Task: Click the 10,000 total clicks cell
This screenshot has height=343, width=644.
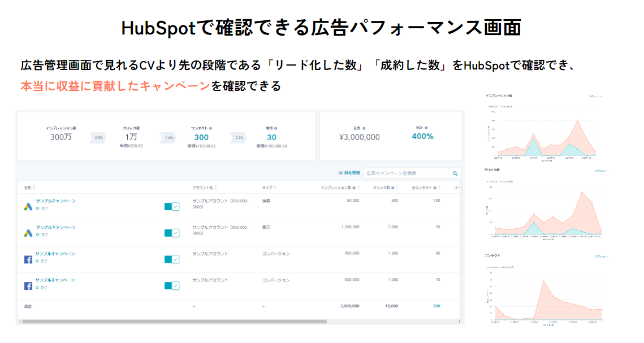Action: point(392,306)
